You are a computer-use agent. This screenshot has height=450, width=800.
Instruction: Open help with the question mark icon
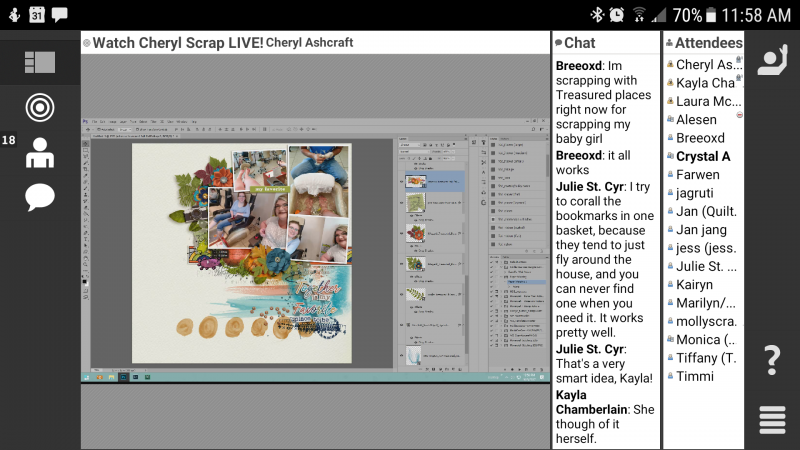point(772,360)
